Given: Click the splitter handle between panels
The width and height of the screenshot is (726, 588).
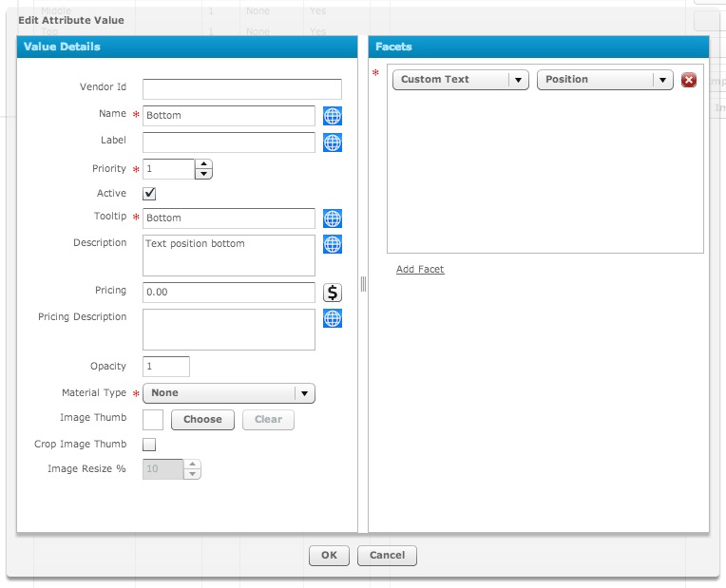Looking at the screenshot, I should pyautogui.click(x=363, y=284).
